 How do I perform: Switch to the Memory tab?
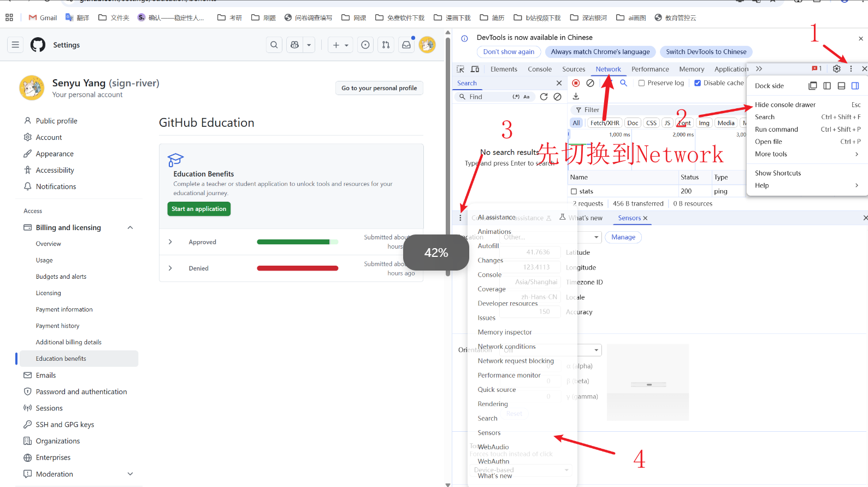click(x=692, y=69)
